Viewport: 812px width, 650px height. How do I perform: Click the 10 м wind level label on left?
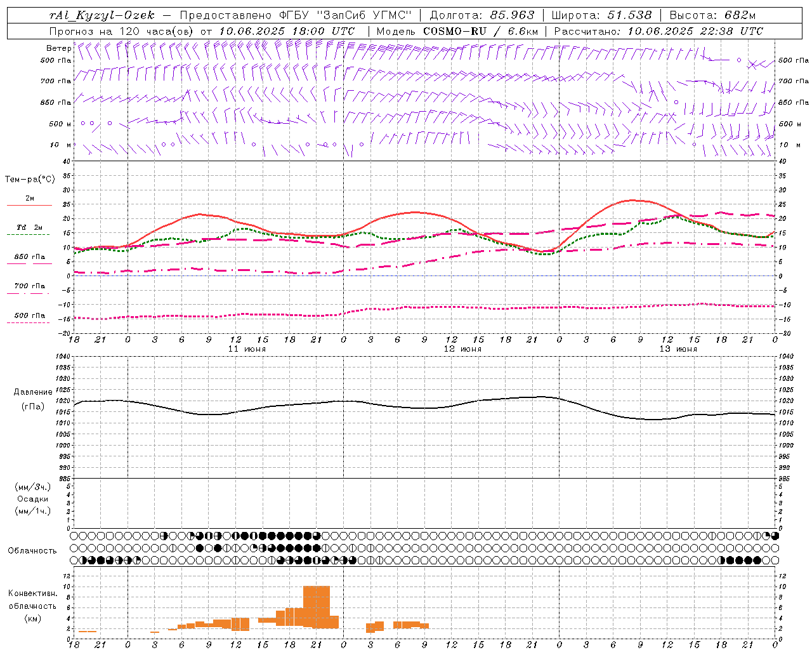[x=60, y=145]
